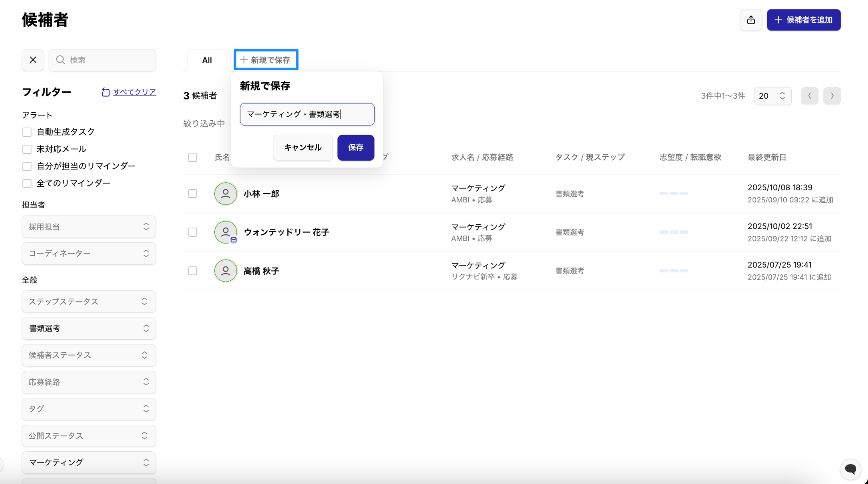Screen dimensions: 868x484
Task: Click avatar icon of 高橋 秋子
Action: [x=225, y=271]
